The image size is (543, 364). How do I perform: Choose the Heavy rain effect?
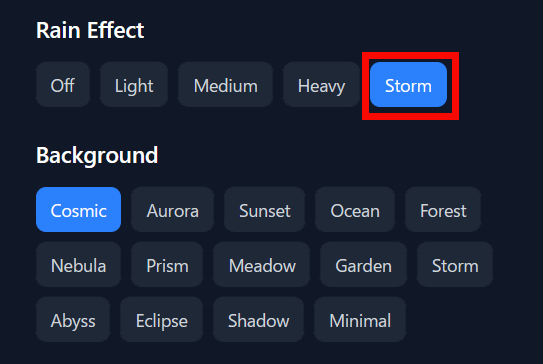coord(321,85)
